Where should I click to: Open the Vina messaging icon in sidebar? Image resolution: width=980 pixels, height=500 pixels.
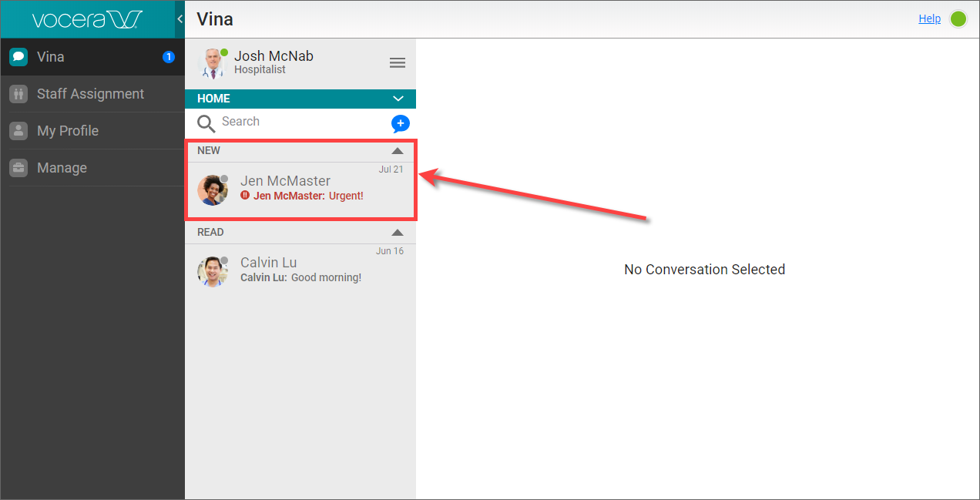pyautogui.click(x=18, y=56)
